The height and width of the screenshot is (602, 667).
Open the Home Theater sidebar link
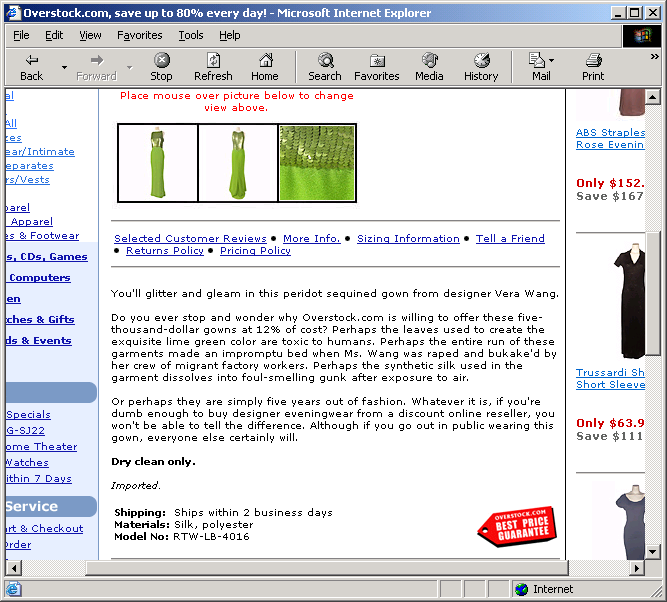[x=42, y=447]
